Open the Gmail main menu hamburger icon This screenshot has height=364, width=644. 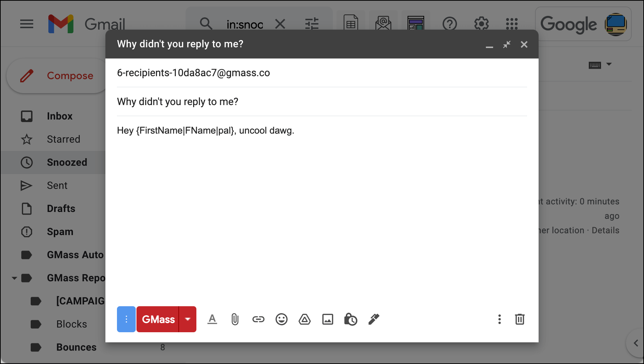(x=27, y=24)
